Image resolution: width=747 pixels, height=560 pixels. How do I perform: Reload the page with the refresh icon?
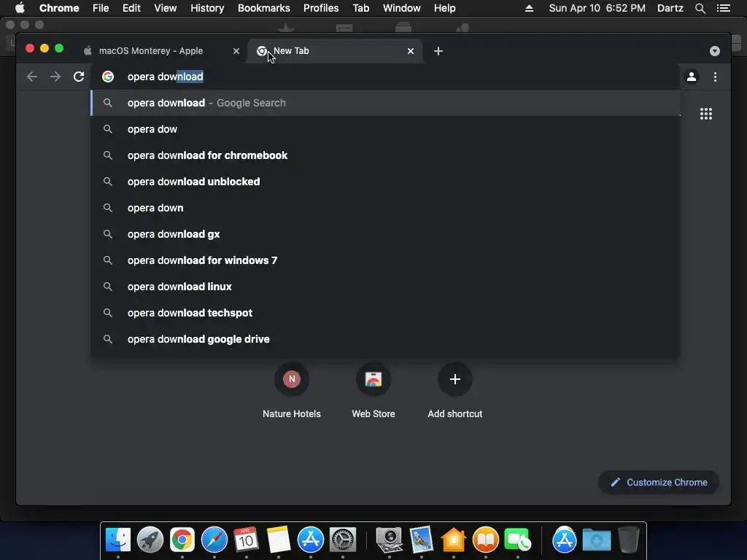coord(79,77)
